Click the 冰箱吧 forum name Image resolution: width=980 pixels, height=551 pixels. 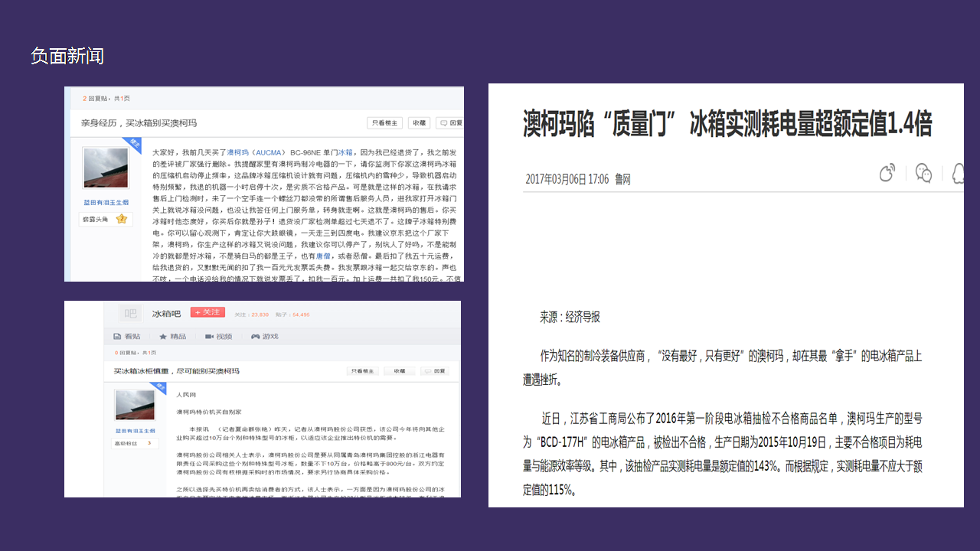click(166, 314)
